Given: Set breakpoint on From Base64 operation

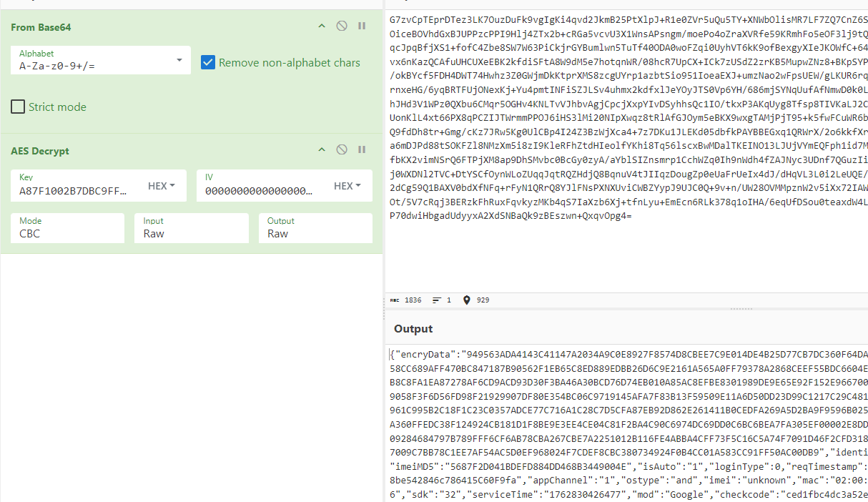Looking at the screenshot, I should 362,26.
